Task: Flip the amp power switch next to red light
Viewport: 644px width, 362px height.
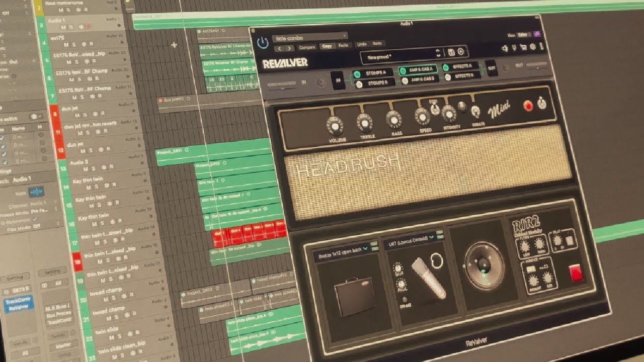Action: pyautogui.click(x=542, y=103)
